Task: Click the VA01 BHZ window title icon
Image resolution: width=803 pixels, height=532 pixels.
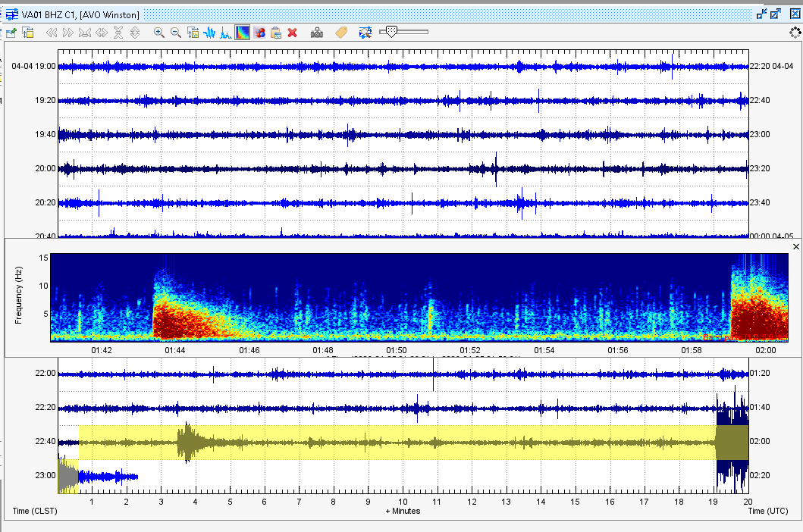Action: (x=12, y=14)
